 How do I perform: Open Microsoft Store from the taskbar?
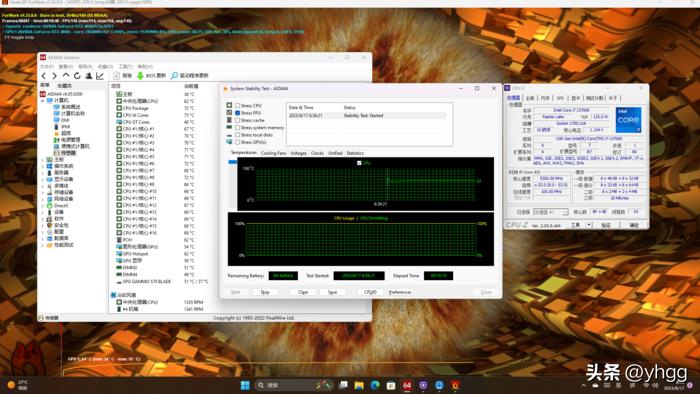[x=391, y=385]
